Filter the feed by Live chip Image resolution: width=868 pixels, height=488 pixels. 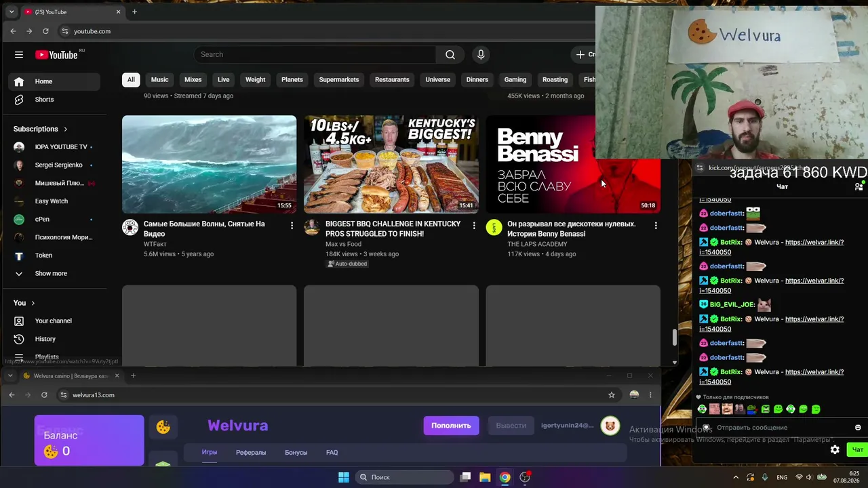click(x=224, y=80)
